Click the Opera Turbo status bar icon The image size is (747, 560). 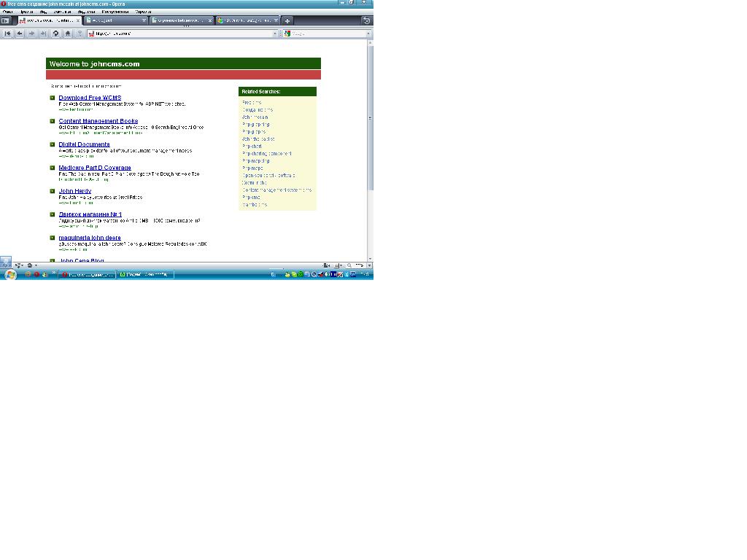coord(31,265)
